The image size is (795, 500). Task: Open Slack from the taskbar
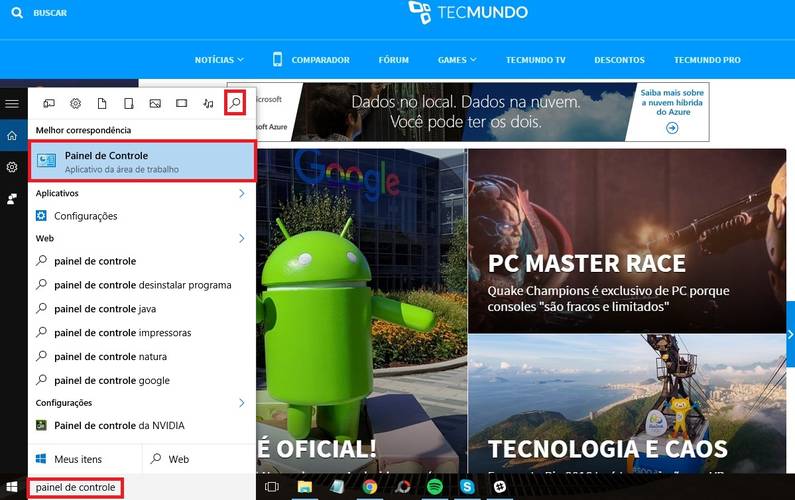pos(499,487)
